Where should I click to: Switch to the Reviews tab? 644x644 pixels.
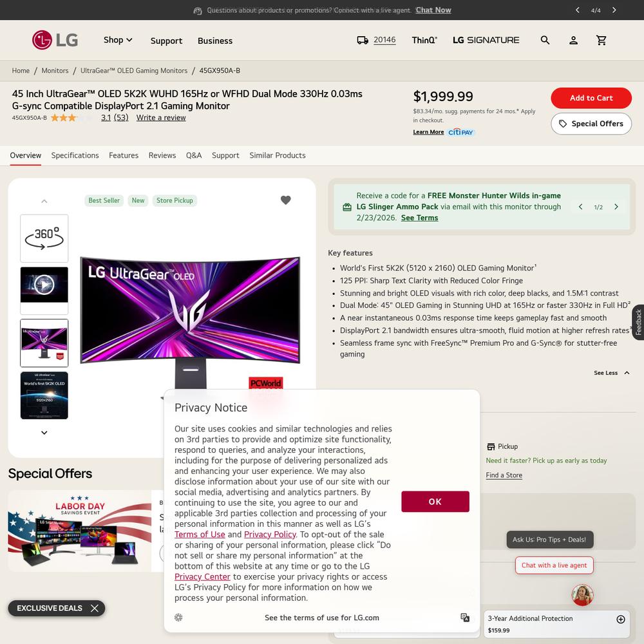tap(162, 155)
